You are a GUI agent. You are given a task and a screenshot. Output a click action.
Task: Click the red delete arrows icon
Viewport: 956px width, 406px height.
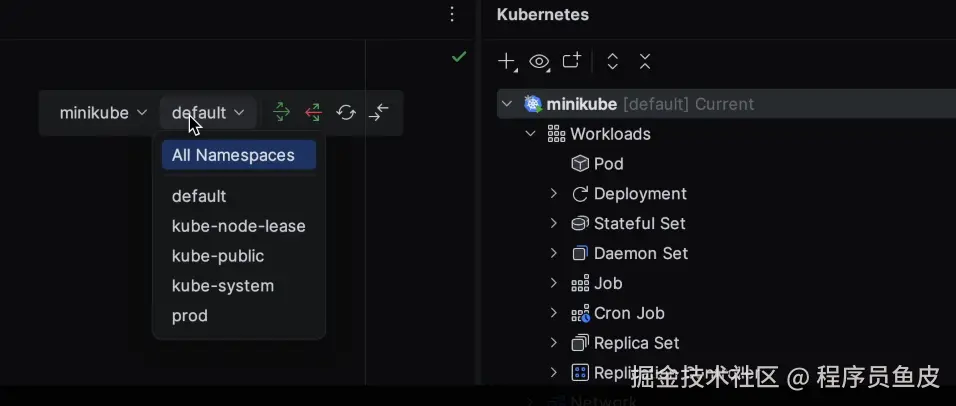(313, 112)
